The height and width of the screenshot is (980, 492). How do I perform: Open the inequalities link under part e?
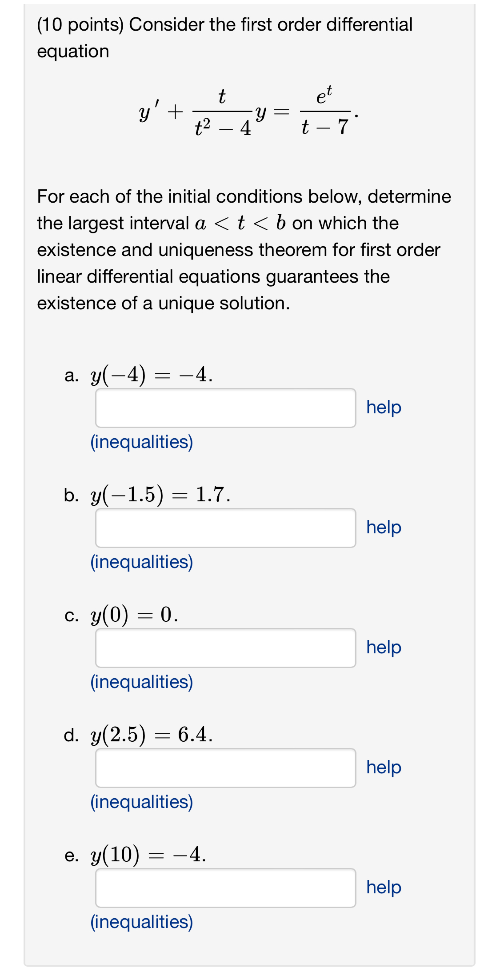(x=141, y=922)
